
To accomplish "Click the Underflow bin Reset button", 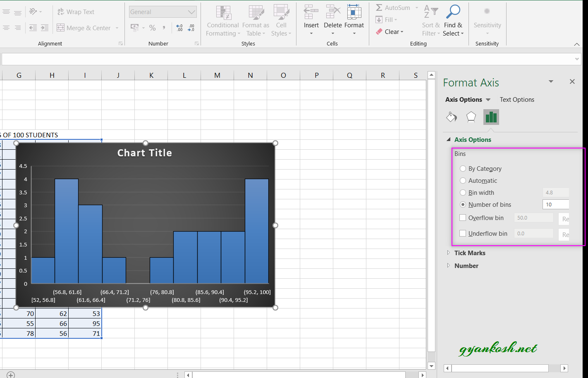I will tap(564, 234).
